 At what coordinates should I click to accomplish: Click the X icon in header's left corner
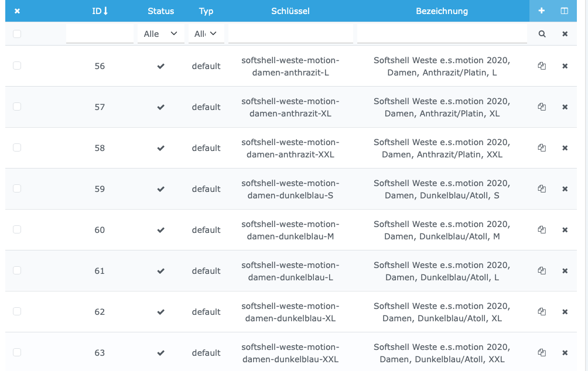pos(17,11)
